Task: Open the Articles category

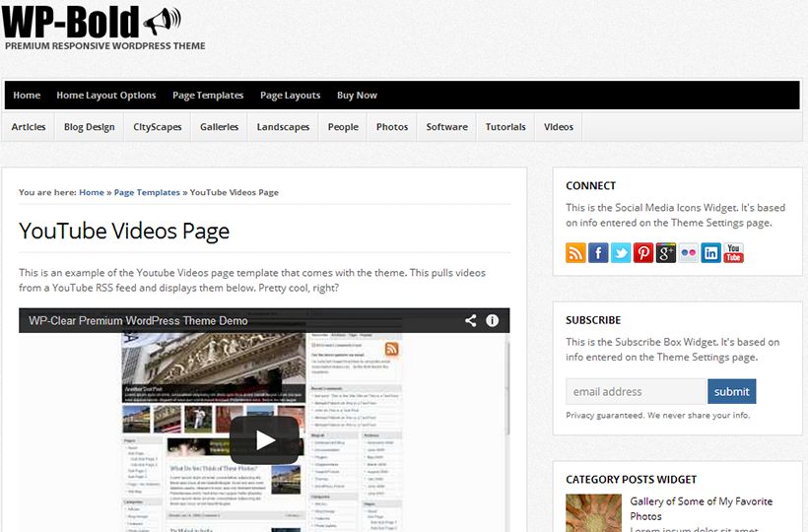Action: coord(29,127)
